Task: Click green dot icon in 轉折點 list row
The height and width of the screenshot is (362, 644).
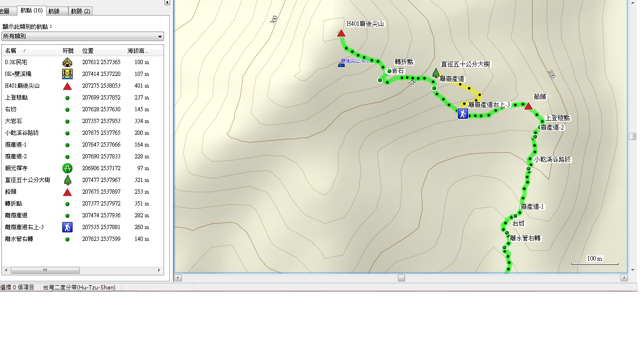Action: click(x=67, y=204)
